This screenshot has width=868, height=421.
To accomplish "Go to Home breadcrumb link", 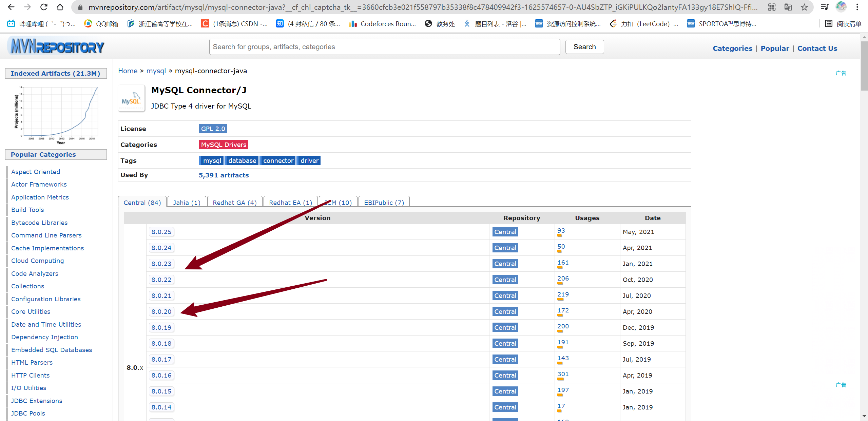I will pyautogui.click(x=128, y=71).
